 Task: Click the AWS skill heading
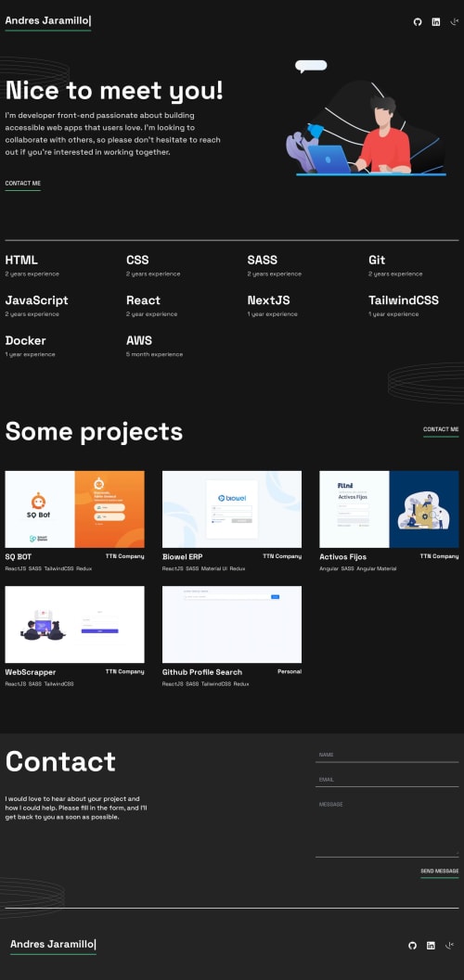139,340
